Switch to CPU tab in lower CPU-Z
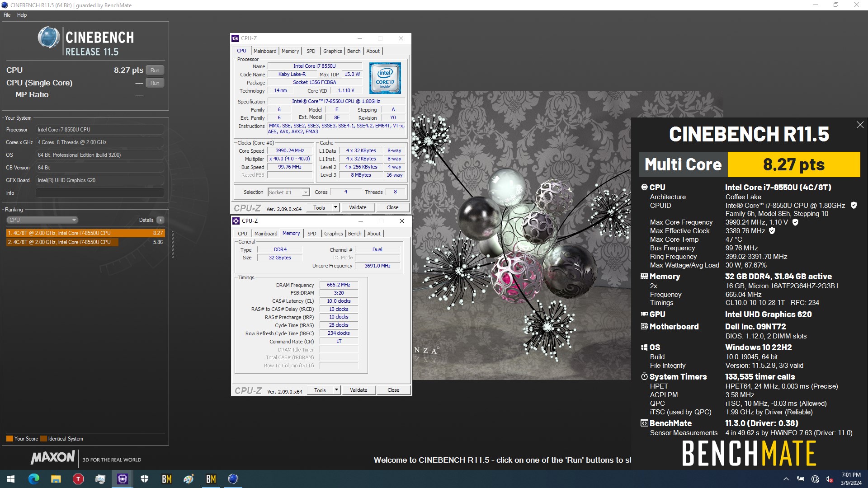The width and height of the screenshot is (868, 488). pos(243,234)
